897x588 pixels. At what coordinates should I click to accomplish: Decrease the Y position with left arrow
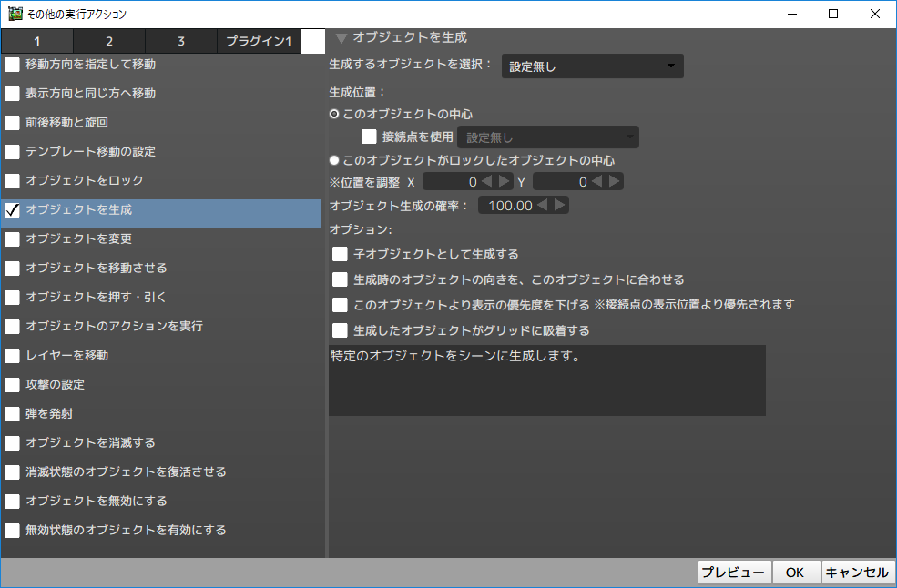pos(597,181)
